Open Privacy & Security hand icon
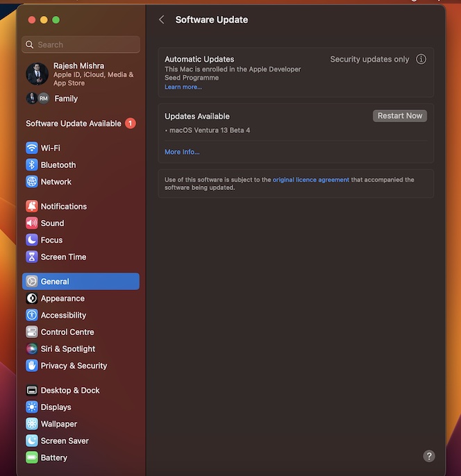The image size is (461, 476). point(31,366)
